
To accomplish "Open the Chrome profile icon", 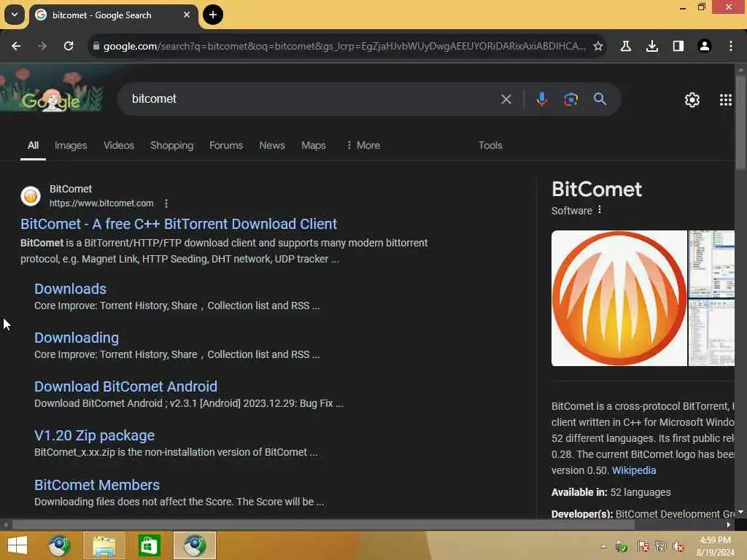I will coord(704,46).
